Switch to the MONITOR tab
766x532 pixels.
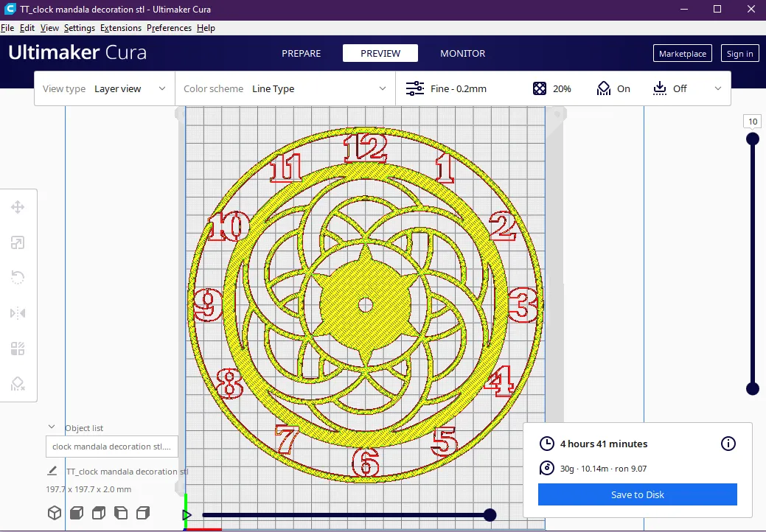pos(462,53)
